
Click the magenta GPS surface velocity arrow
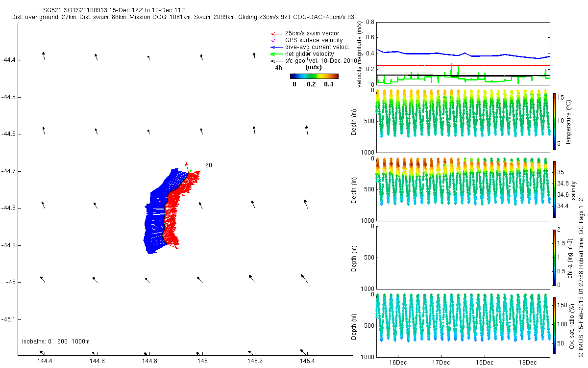tap(276, 40)
